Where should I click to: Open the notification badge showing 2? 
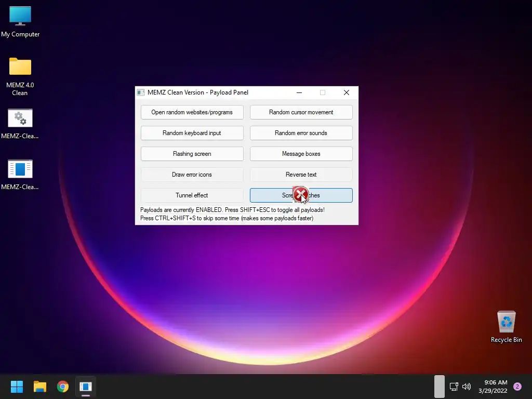pos(517,387)
